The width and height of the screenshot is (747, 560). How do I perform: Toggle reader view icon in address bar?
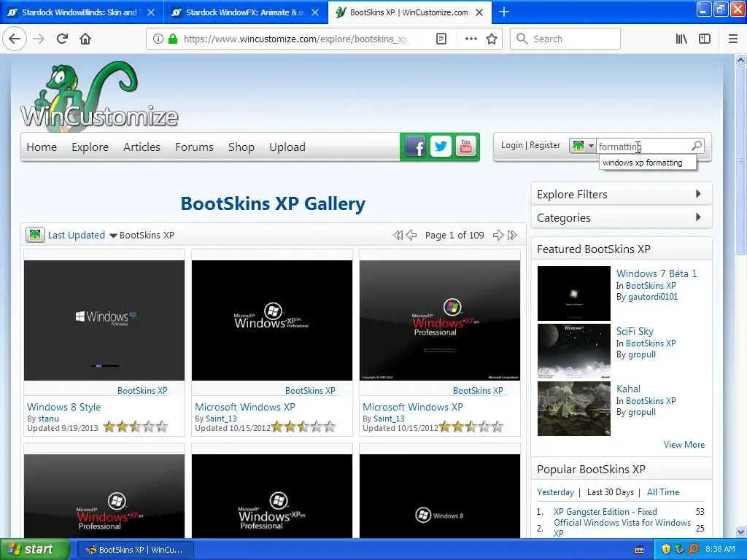[441, 39]
